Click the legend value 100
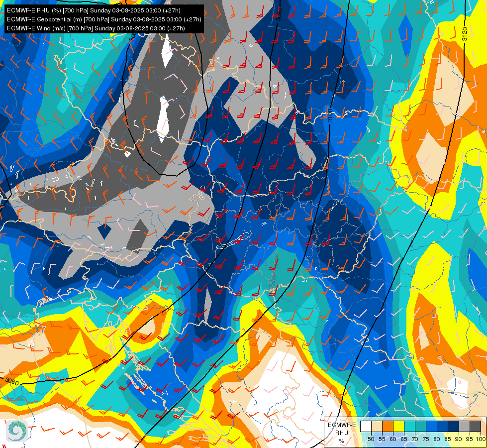 [481, 439]
